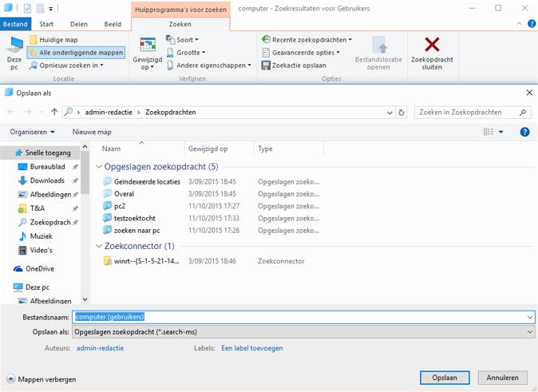Click admin-redactie in address breadcrumb

click(x=109, y=113)
